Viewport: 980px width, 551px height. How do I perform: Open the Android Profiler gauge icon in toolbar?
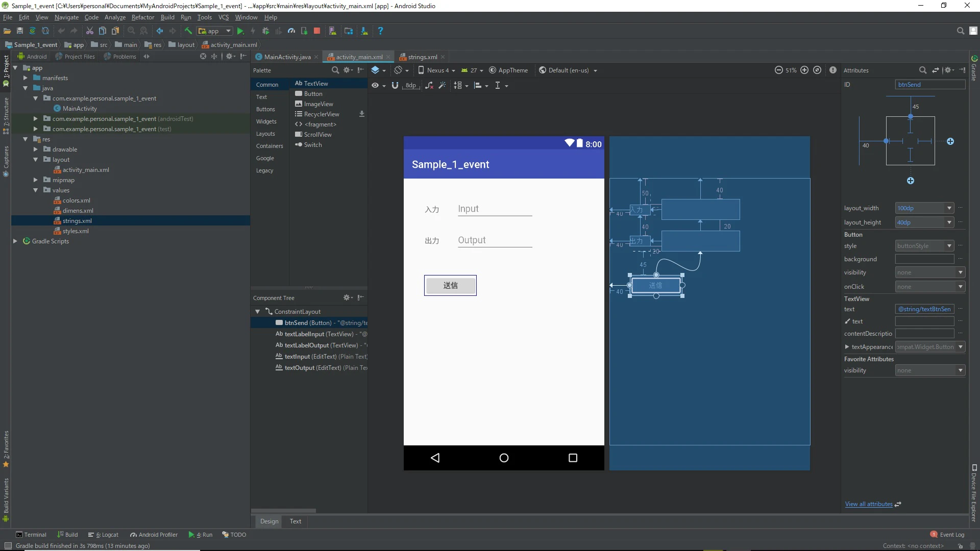pos(291,31)
